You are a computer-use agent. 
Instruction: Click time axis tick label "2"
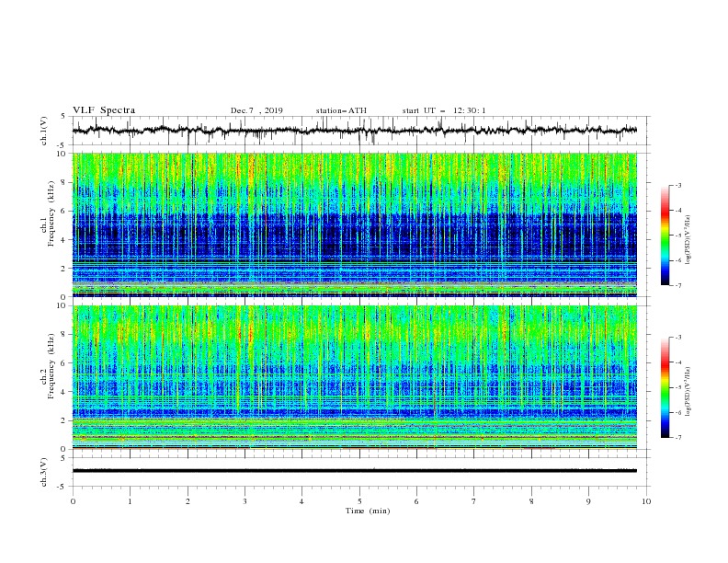[x=188, y=501]
